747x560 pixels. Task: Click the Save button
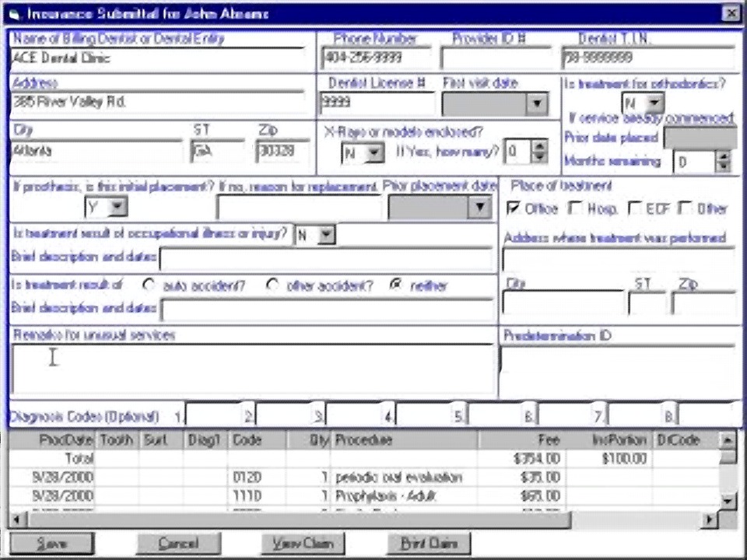52,544
